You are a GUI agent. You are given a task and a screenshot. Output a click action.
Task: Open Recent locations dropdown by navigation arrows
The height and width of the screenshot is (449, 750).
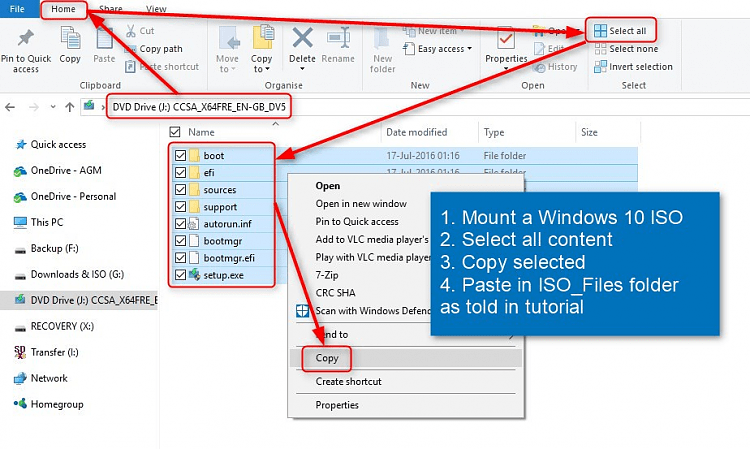pyautogui.click(x=53, y=107)
